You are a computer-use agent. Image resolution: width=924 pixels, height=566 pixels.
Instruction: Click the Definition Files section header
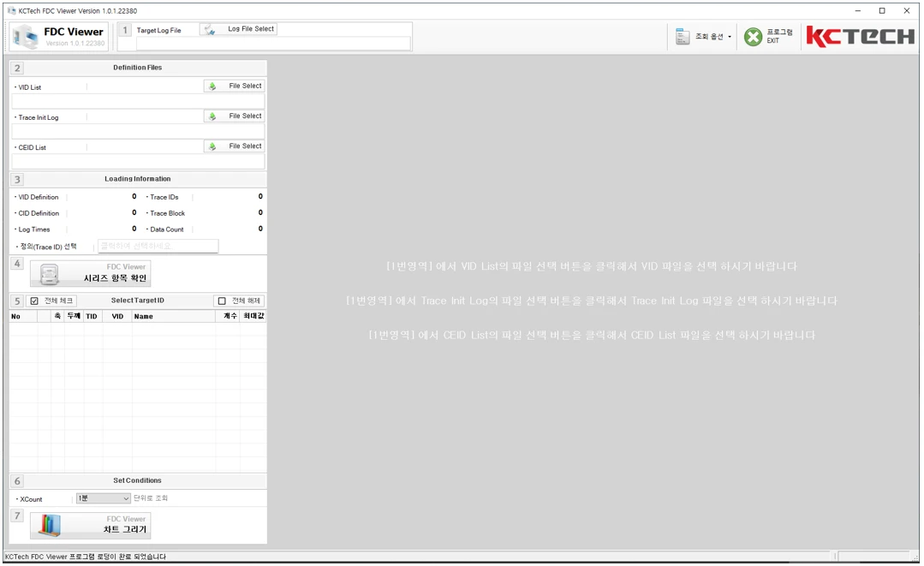pyautogui.click(x=138, y=68)
